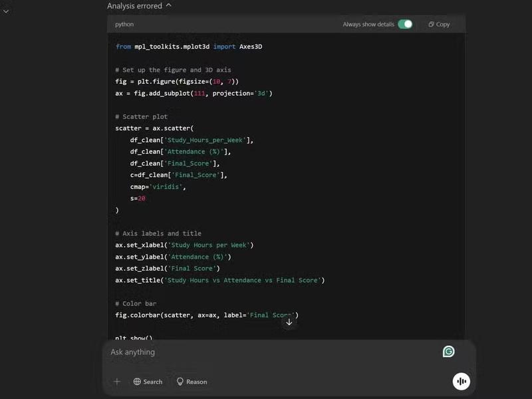Click the plus attach icon
The image size is (532, 399).
[117, 382]
